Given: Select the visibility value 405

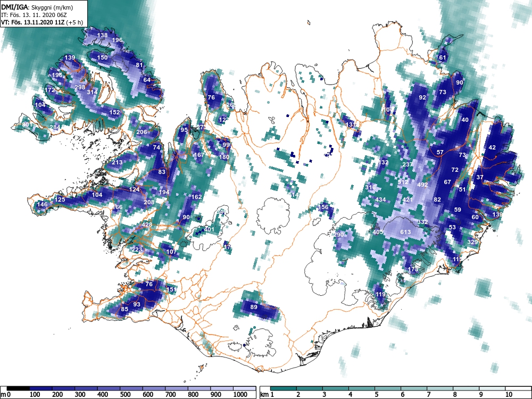Looking at the screenshot, I should pos(378,232).
